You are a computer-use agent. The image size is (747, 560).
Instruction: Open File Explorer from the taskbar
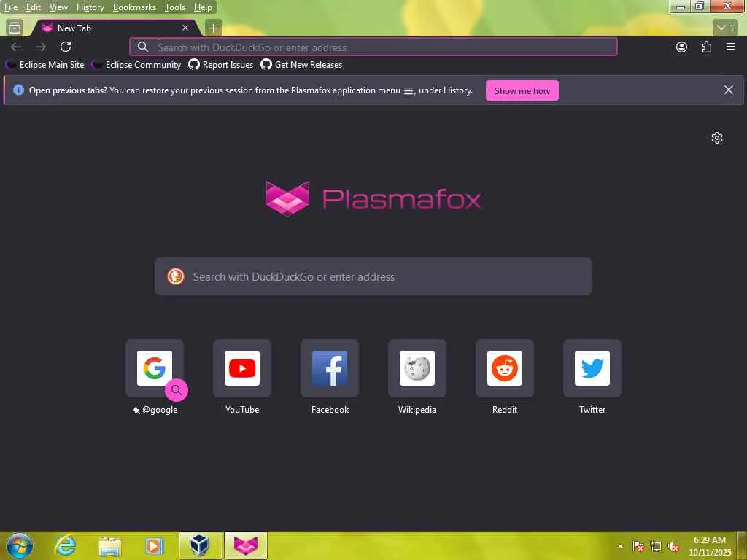[109, 546]
